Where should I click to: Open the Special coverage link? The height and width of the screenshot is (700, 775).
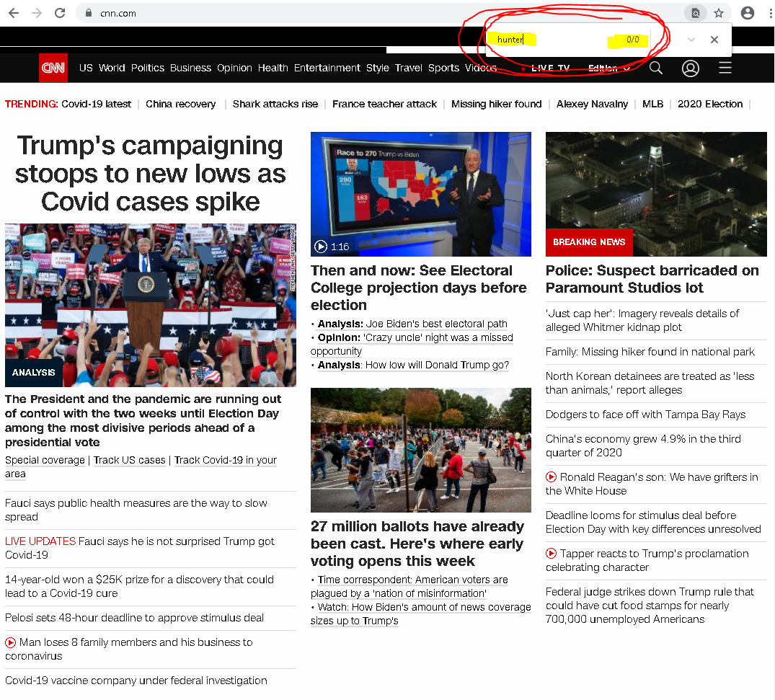(x=45, y=460)
